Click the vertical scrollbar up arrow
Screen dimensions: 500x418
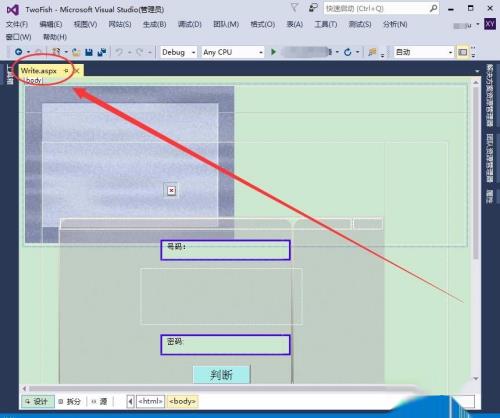(476, 82)
